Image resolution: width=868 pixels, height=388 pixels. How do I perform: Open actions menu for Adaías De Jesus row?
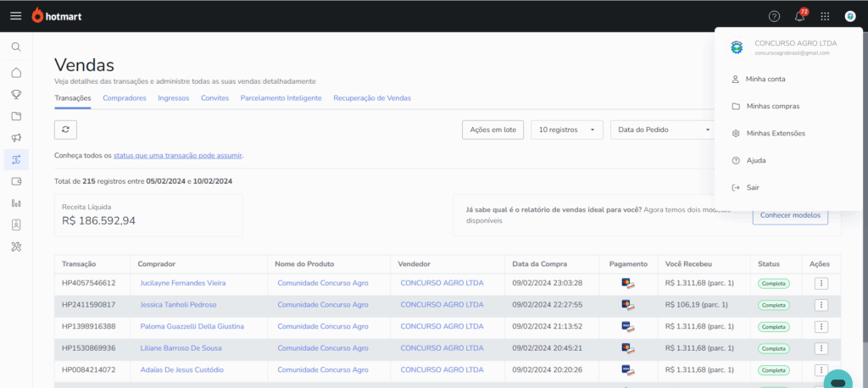click(821, 370)
